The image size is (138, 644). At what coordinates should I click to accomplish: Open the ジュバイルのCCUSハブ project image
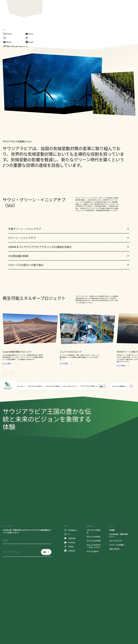[87, 329]
